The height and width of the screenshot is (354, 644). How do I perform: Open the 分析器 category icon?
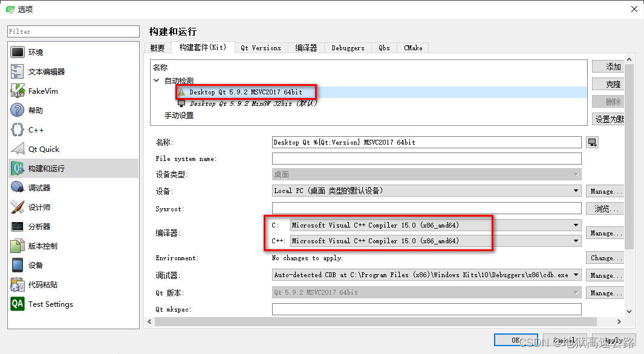tap(18, 226)
